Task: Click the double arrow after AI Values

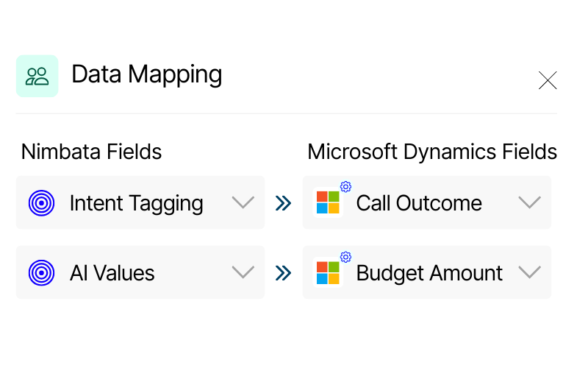Action: (x=283, y=273)
